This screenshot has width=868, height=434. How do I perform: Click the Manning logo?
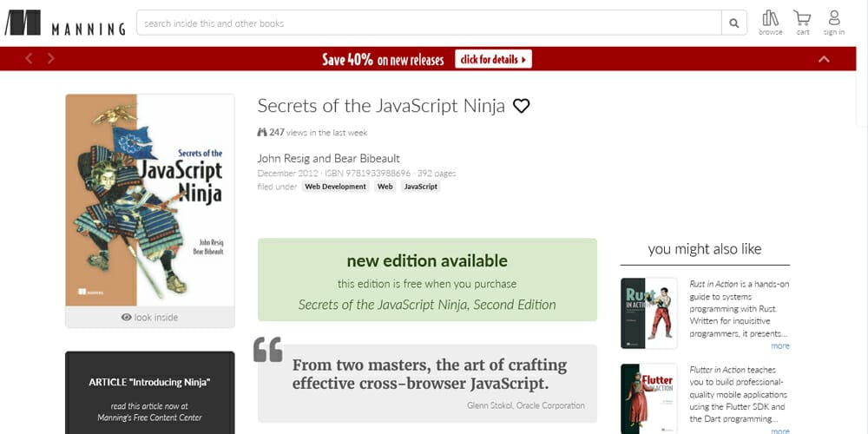click(65, 23)
